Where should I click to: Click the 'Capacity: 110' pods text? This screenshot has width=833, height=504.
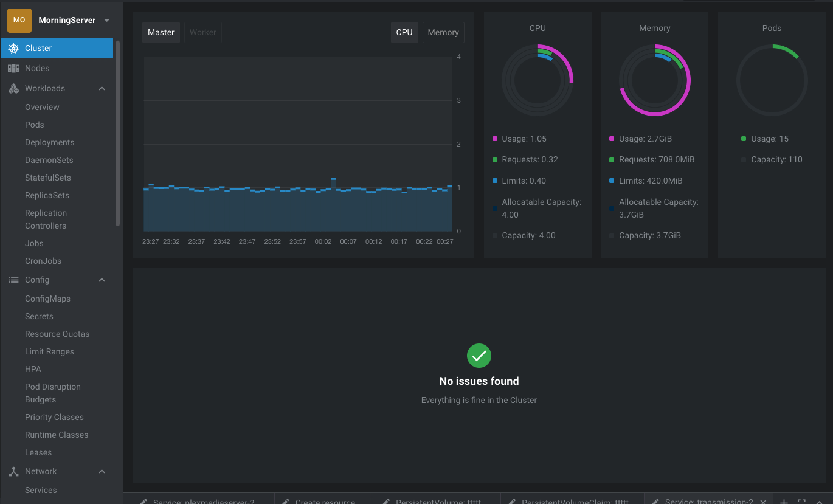pyautogui.click(x=776, y=159)
